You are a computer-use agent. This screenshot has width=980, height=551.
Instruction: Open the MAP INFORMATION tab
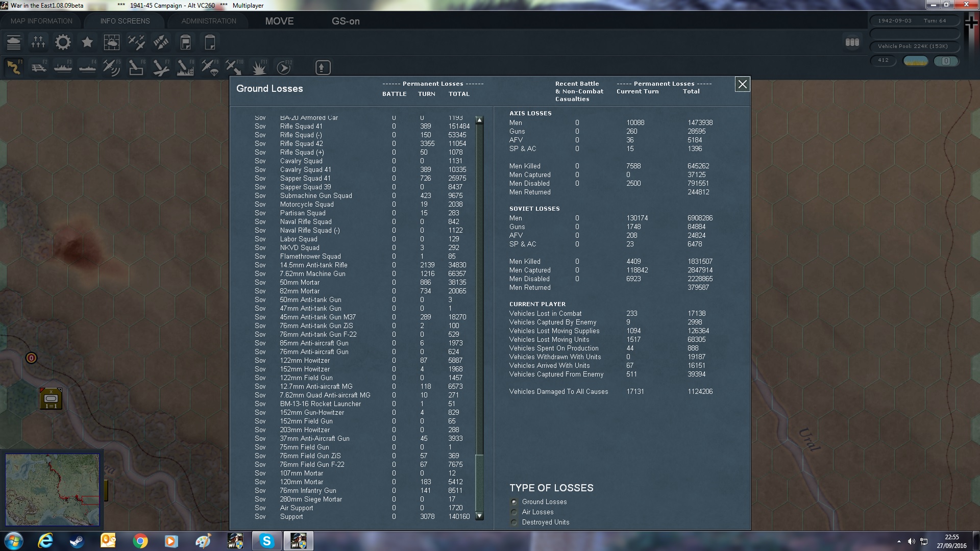[42, 21]
